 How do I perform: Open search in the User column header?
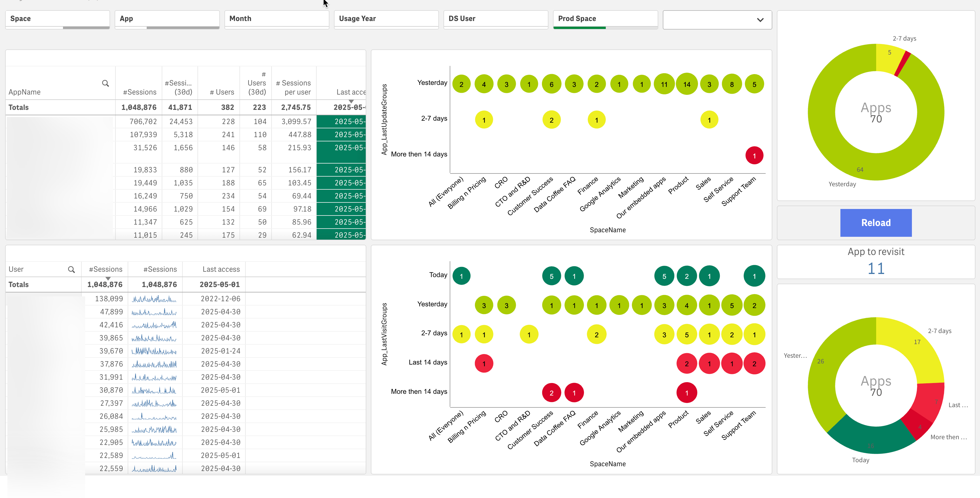click(x=71, y=269)
